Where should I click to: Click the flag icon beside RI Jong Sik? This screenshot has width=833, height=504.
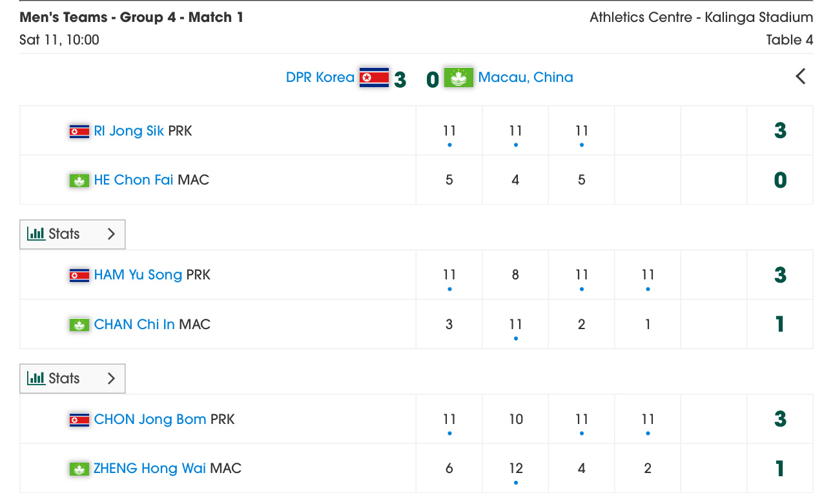coord(79,132)
